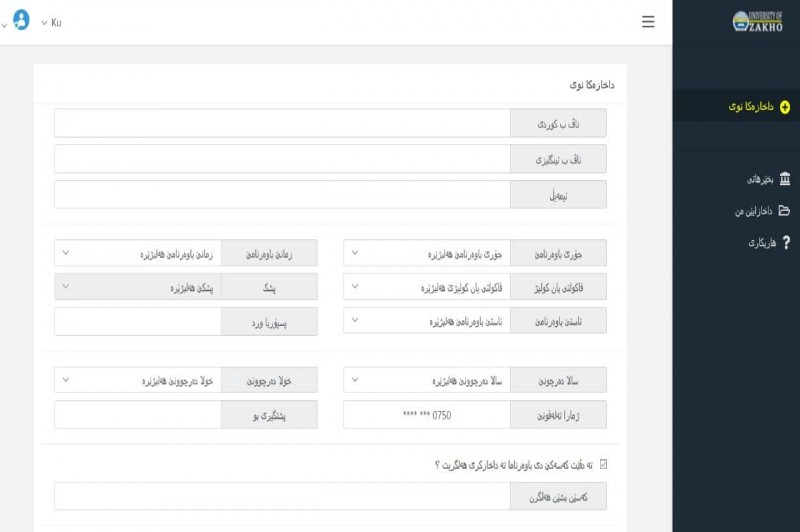Expand the 'زمانێ باوەرنامێ' language dropdown
Viewport: 800px width, 532px height.
point(136,254)
